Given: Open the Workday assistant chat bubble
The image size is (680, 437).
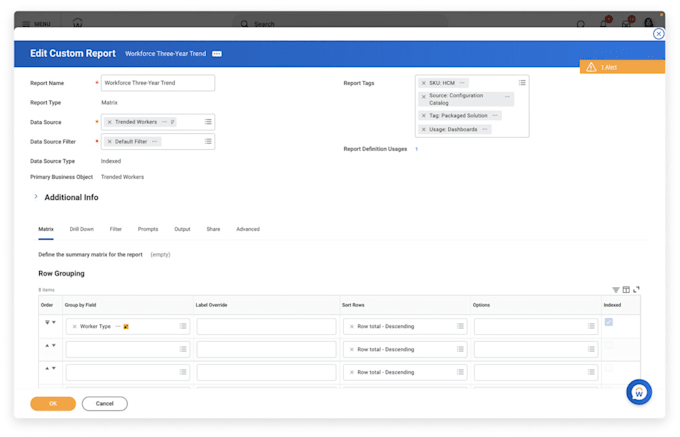Looking at the screenshot, I should tap(639, 392).
